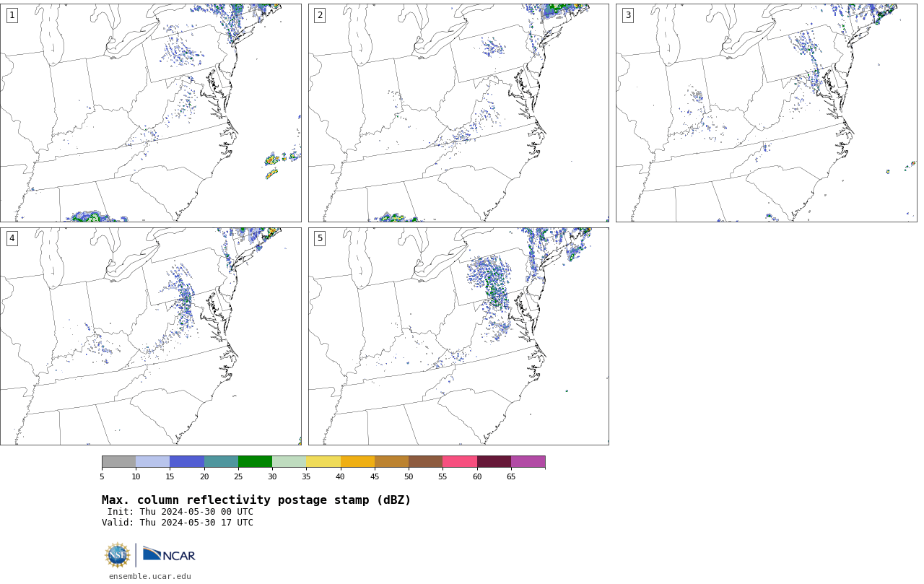Click the pink 55-60 dBZ swatch
924x584 pixels.
(460, 462)
